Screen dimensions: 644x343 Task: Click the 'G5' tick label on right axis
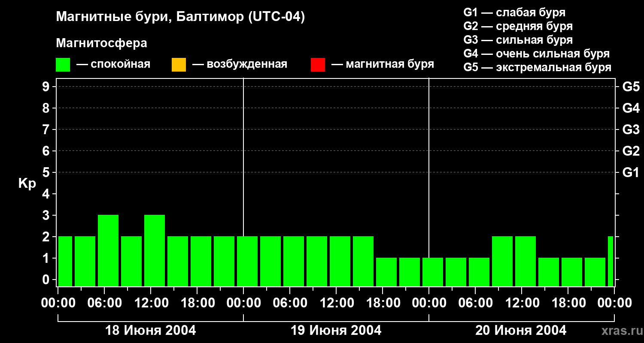pyautogui.click(x=631, y=87)
